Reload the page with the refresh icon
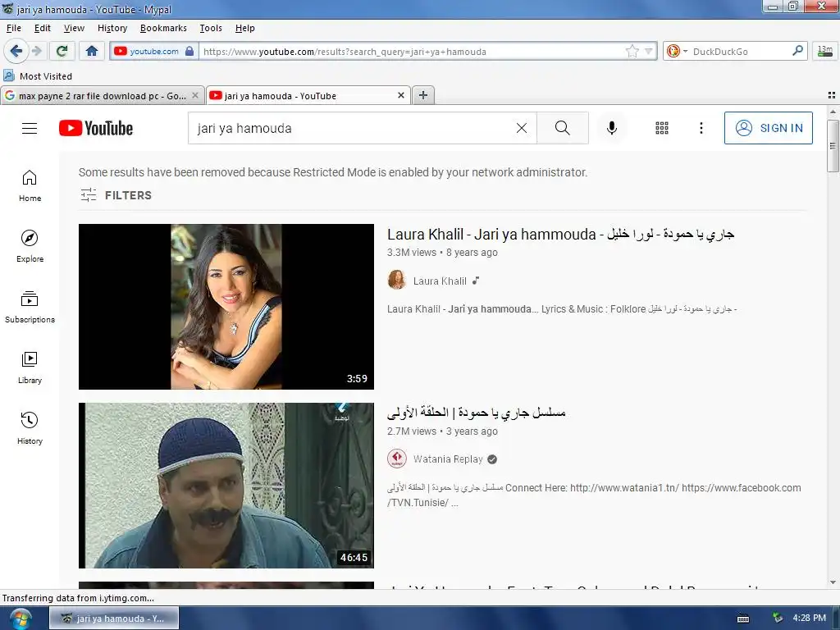Viewport: 840px width, 630px height. pyautogui.click(x=62, y=51)
